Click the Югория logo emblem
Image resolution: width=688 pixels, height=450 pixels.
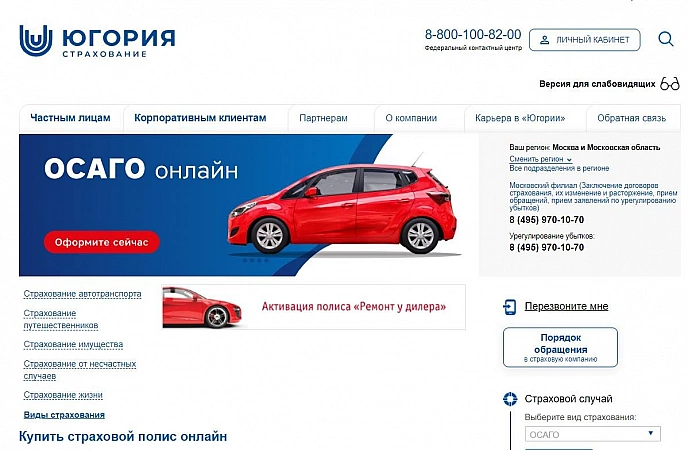36,40
